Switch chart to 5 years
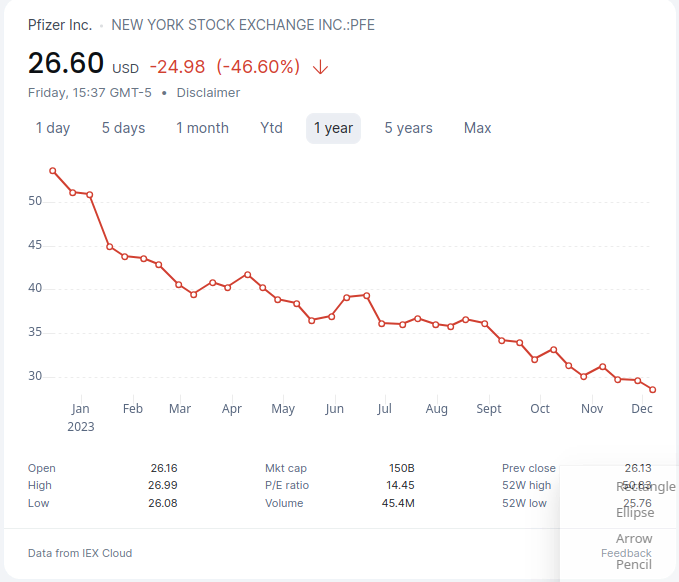 click(408, 128)
